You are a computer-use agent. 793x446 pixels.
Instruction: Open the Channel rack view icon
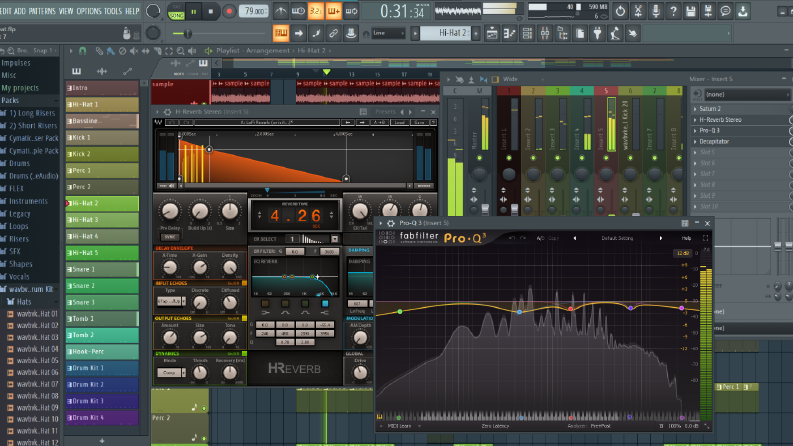point(527,33)
